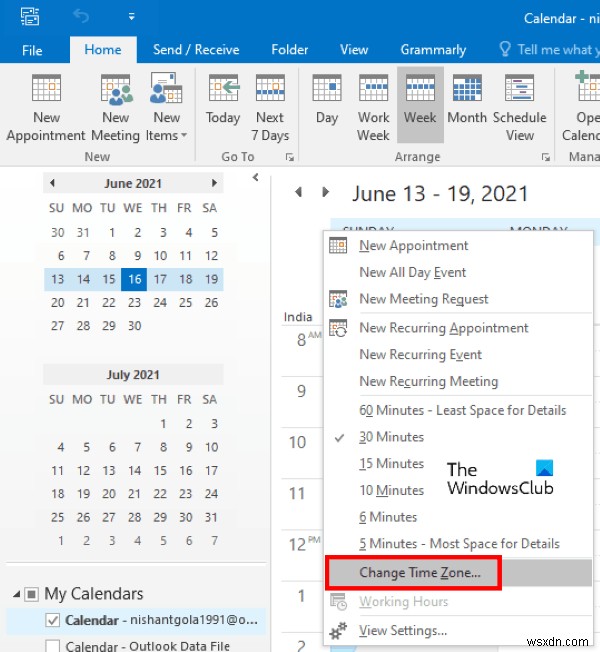
Task: Go to Today in calendar
Action: [223, 100]
